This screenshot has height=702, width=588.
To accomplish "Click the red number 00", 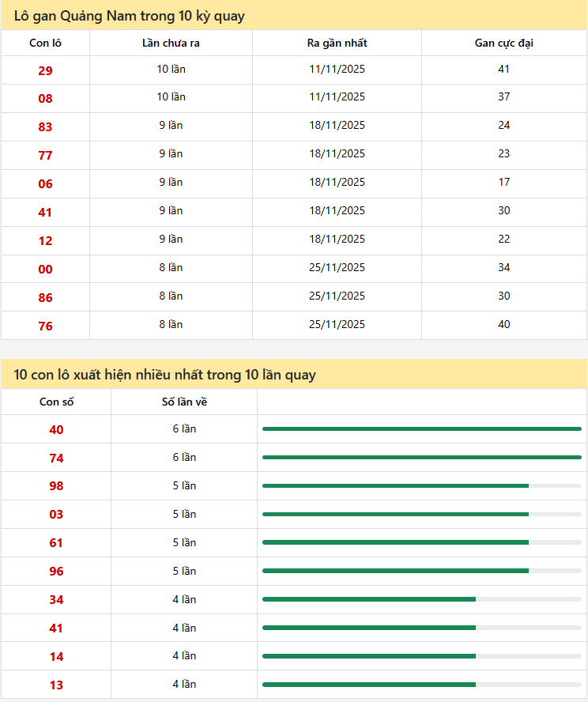I will [x=45, y=270].
